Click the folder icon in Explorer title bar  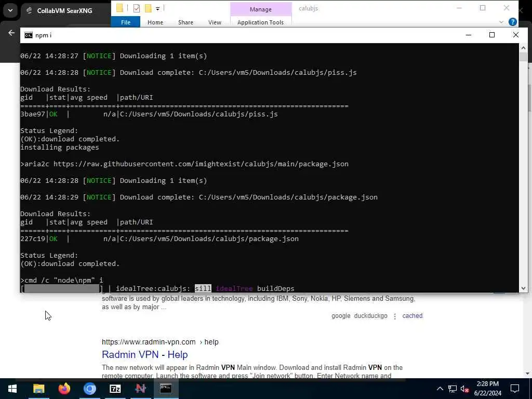(119, 8)
